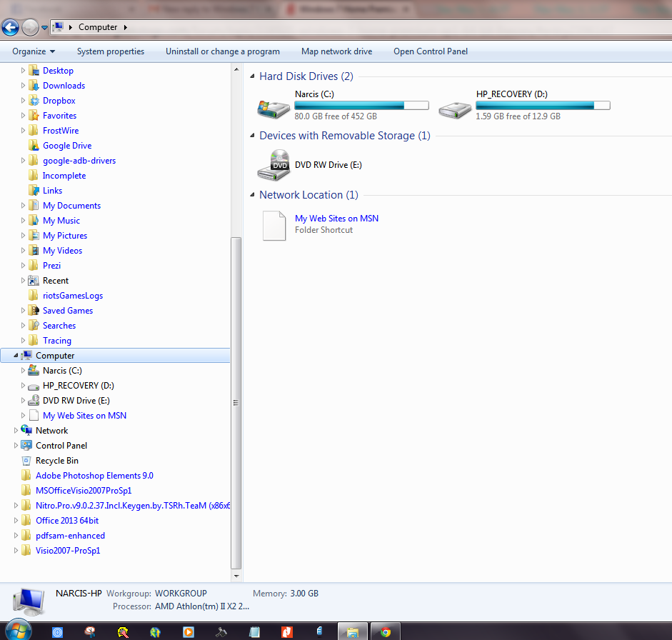Click the Back navigation arrow button

click(10, 28)
